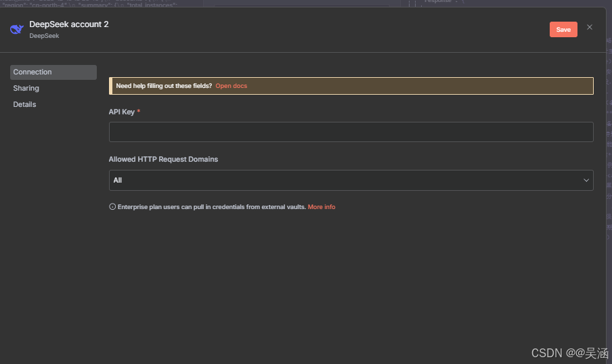Click the 'Need help filling out these fields?' text
The width and height of the screenshot is (612, 364).
tap(164, 86)
